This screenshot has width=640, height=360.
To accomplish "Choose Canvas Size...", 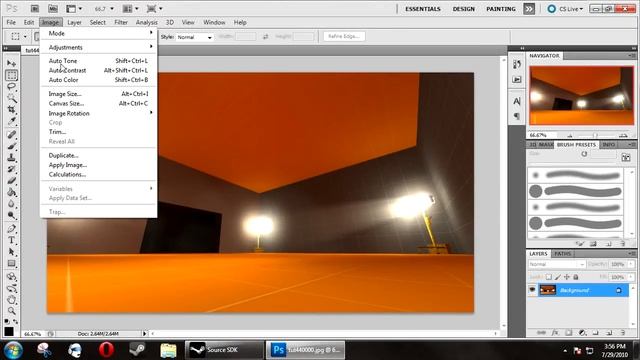I will (98, 104).
